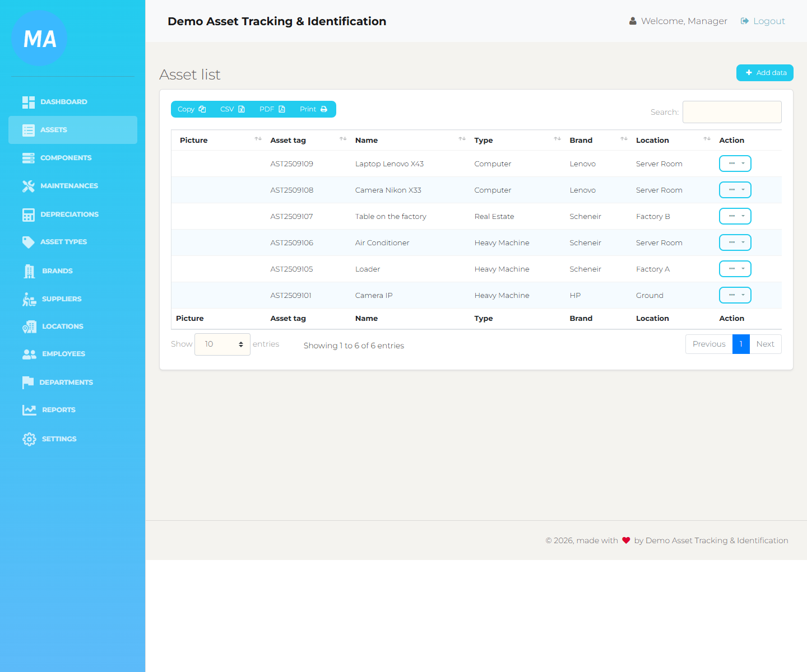Image resolution: width=807 pixels, height=672 pixels.
Task: Click the Welcome, Manager text
Action: (684, 21)
